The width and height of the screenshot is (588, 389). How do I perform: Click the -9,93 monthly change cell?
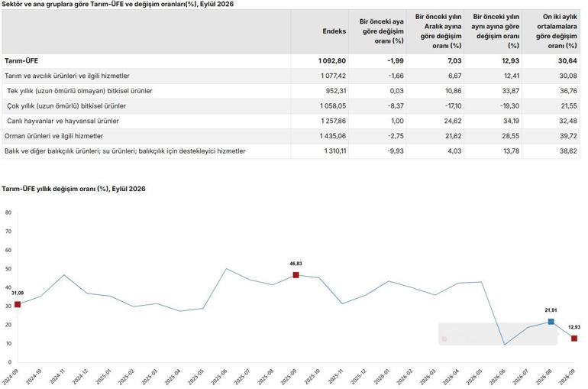(x=396, y=151)
